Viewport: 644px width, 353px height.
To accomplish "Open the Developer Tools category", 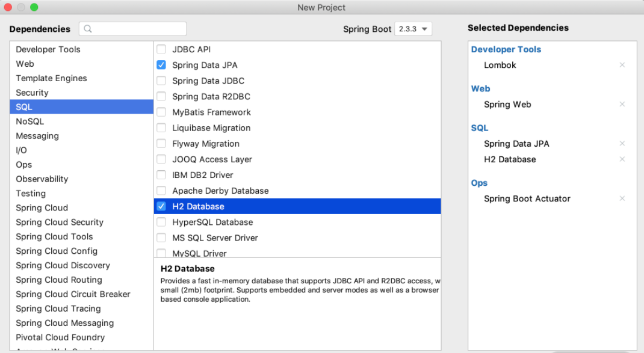I will tap(48, 49).
